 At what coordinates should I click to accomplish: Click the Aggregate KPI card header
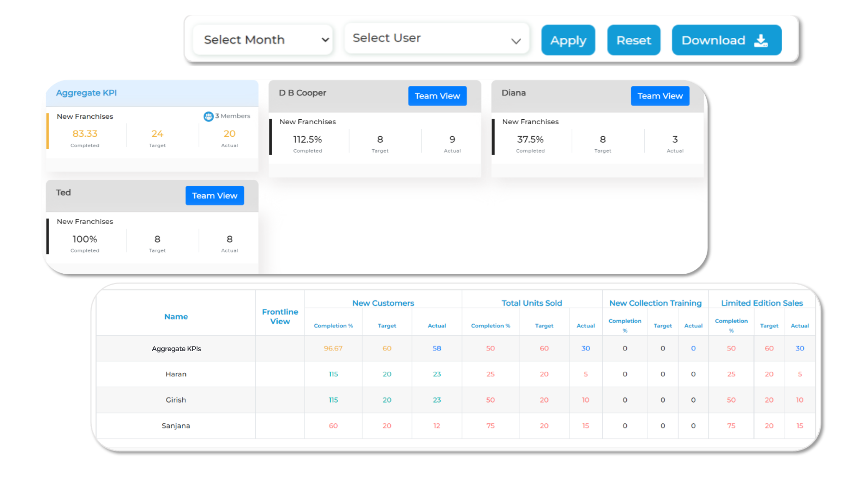152,93
